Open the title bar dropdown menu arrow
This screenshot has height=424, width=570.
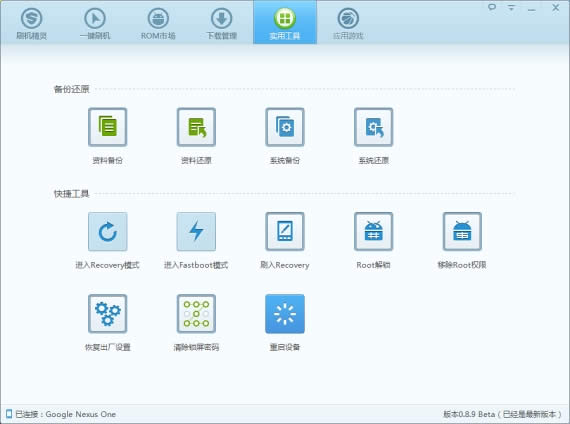pos(511,7)
